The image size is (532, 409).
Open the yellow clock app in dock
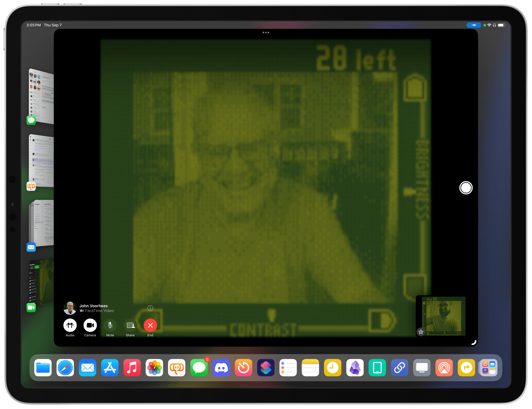pyautogui.click(x=332, y=367)
